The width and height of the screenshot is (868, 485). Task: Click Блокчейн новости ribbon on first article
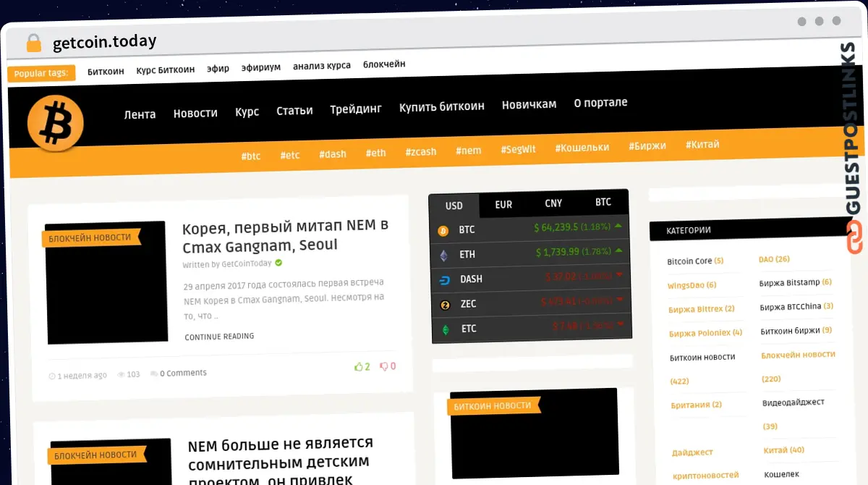coord(90,237)
